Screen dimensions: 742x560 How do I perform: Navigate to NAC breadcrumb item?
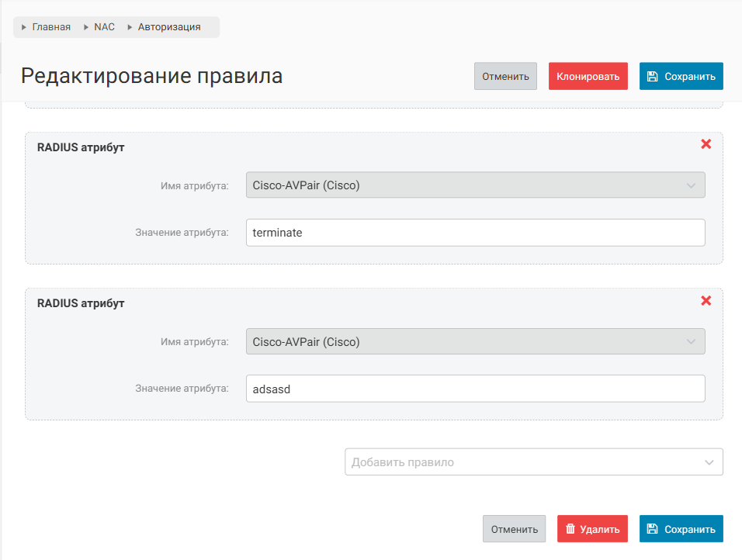click(104, 27)
